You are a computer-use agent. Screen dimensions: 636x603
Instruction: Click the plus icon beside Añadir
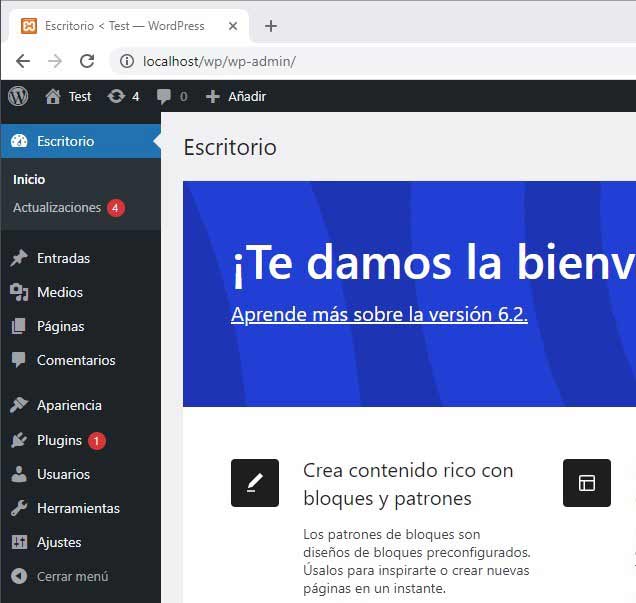[213, 97]
